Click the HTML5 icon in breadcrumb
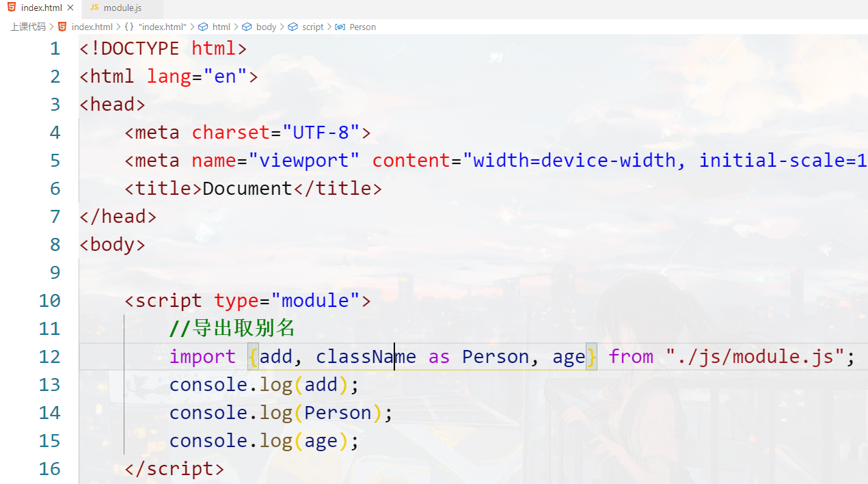This screenshot has width=868, height=484. tap(62, 27)
